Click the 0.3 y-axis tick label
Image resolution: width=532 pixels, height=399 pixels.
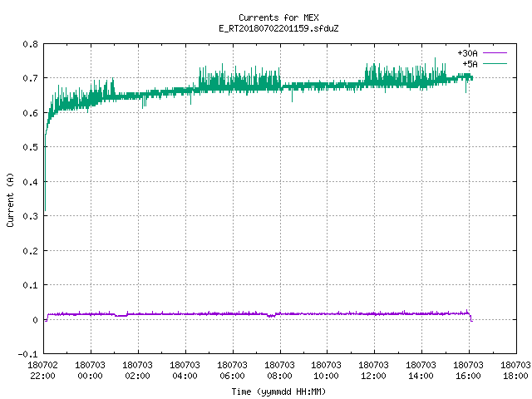30,216
